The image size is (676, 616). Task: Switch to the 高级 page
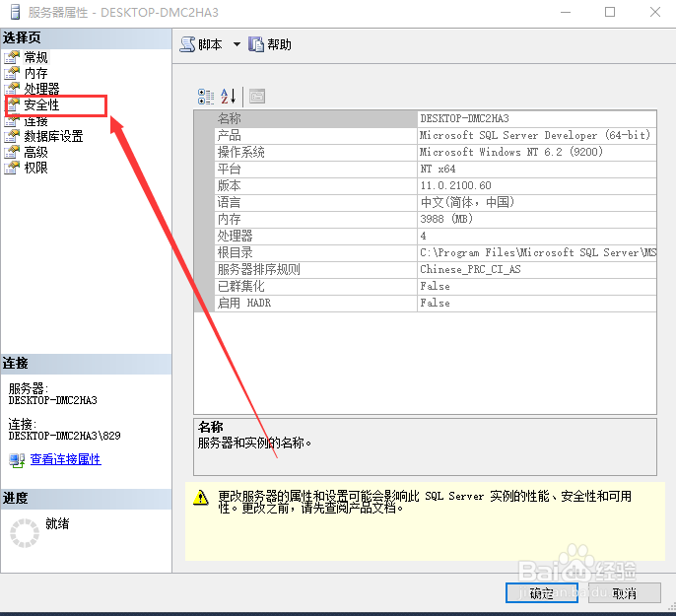(x=35, y=152)
